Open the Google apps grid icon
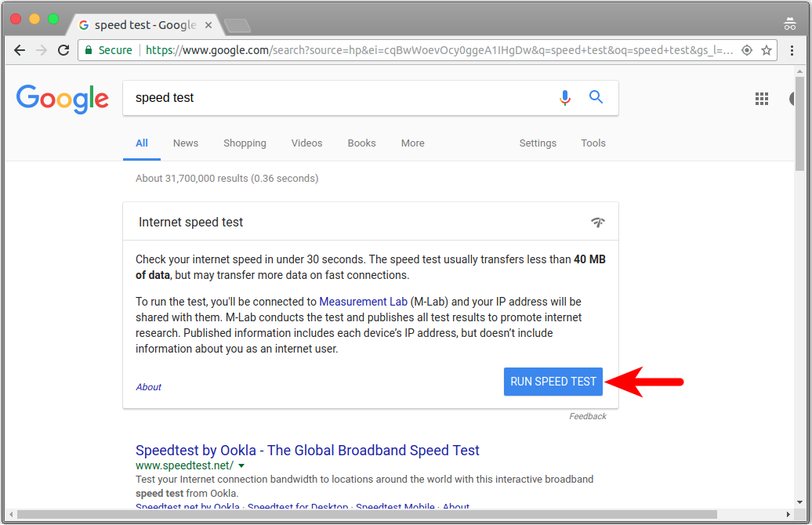The height and width of the screenshot is (525, 812). coord(761,99)
